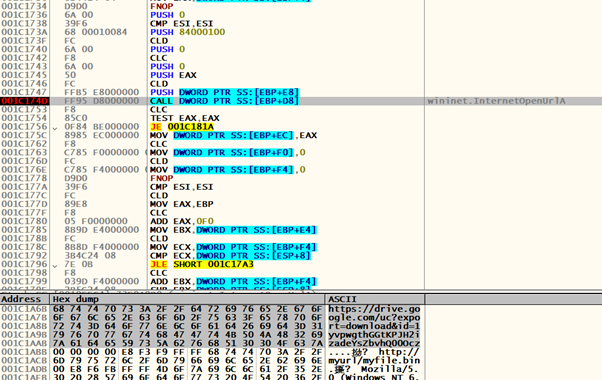Click ASCII text 'rt=download&id=1'

click(374, 326)
